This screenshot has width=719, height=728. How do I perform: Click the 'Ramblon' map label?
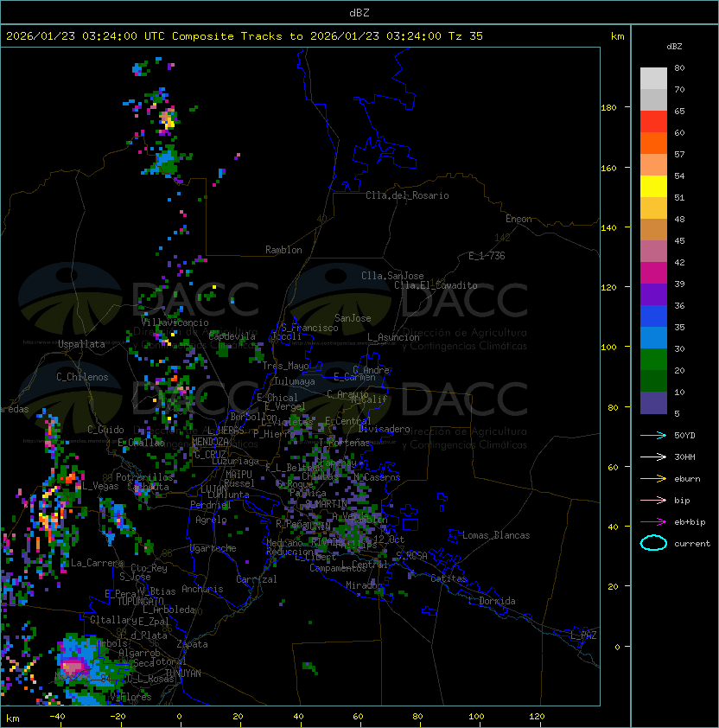tap(283, 250)
